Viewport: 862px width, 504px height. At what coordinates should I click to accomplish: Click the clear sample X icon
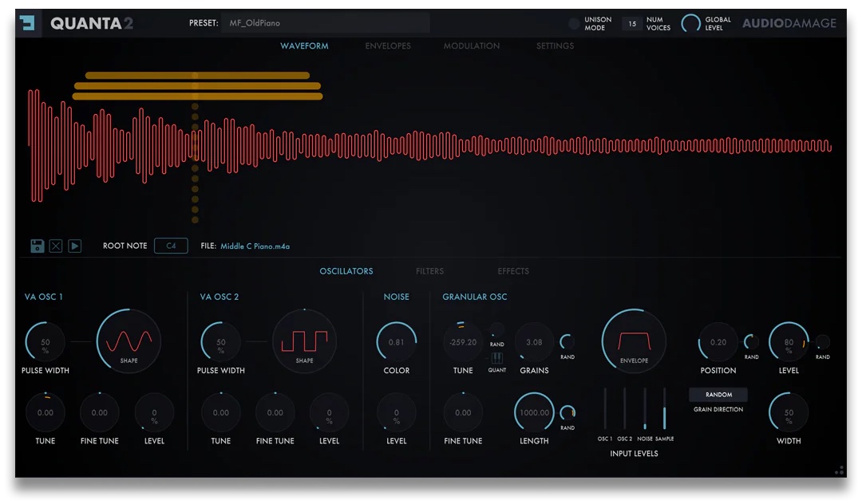[56, 246]
